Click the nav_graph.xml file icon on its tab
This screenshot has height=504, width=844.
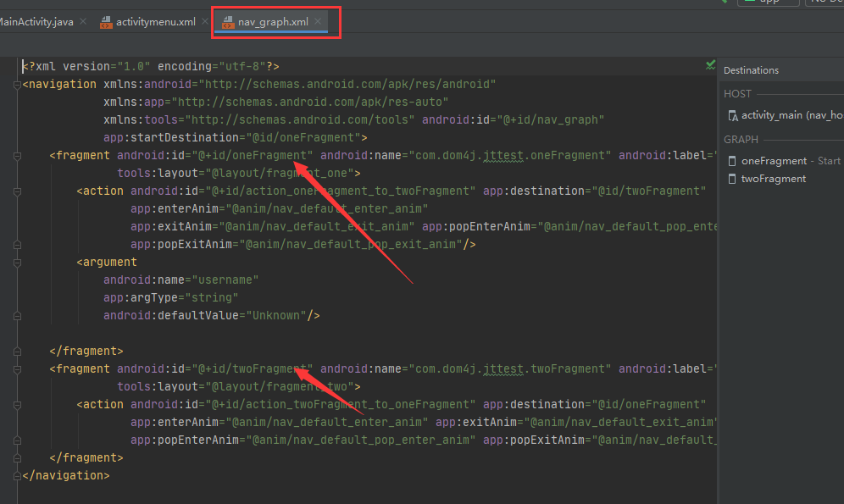(x=227, y=21)
